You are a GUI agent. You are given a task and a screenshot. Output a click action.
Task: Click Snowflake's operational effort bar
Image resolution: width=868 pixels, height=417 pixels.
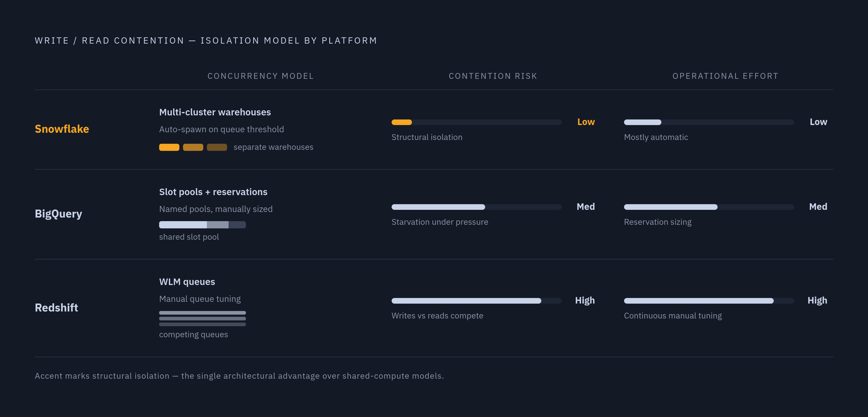click(709, 122)
